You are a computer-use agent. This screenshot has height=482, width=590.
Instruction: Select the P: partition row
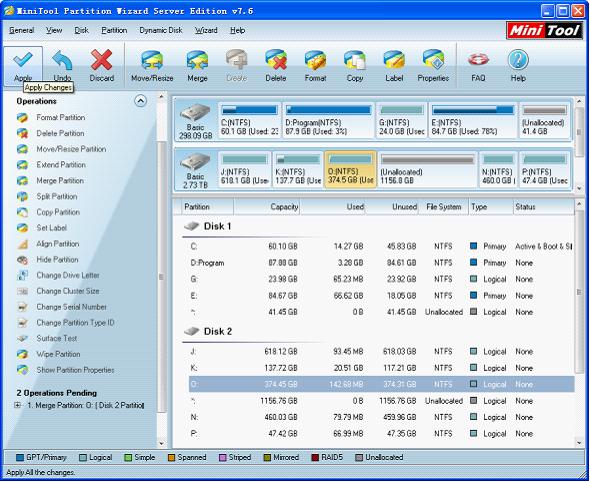click(x=382, y=434)
